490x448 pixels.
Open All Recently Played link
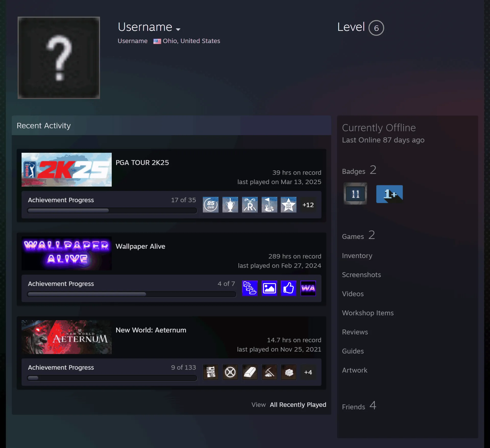point(298,405)
